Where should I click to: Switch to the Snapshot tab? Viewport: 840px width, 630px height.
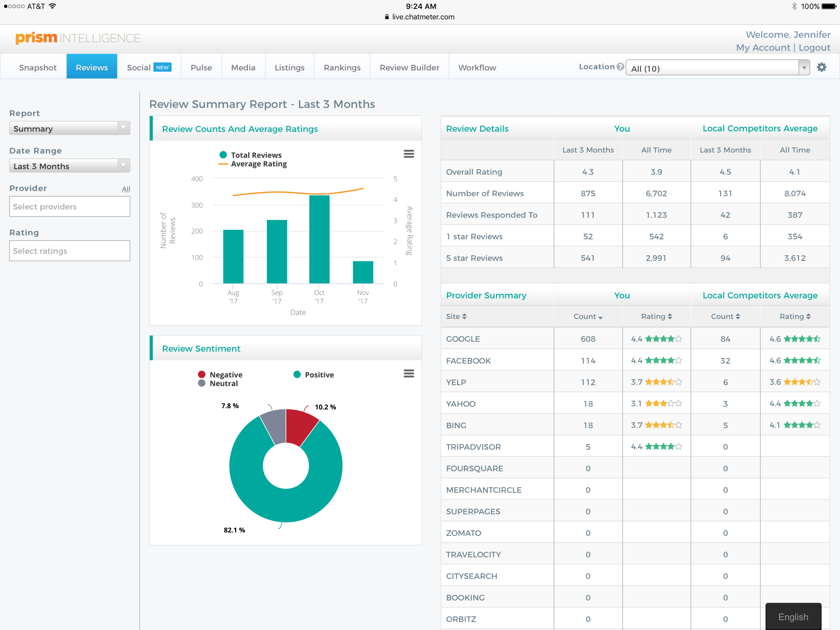38,67
